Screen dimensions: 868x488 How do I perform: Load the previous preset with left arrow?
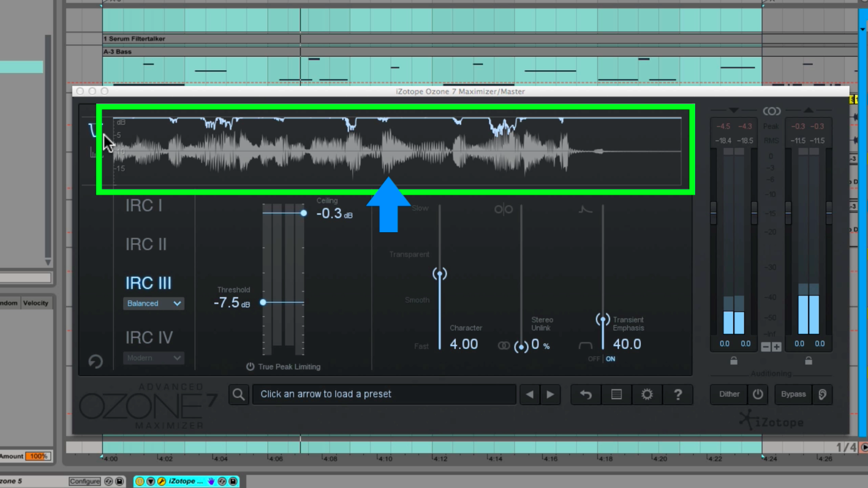pyautogui.click(x=530, y=394)
